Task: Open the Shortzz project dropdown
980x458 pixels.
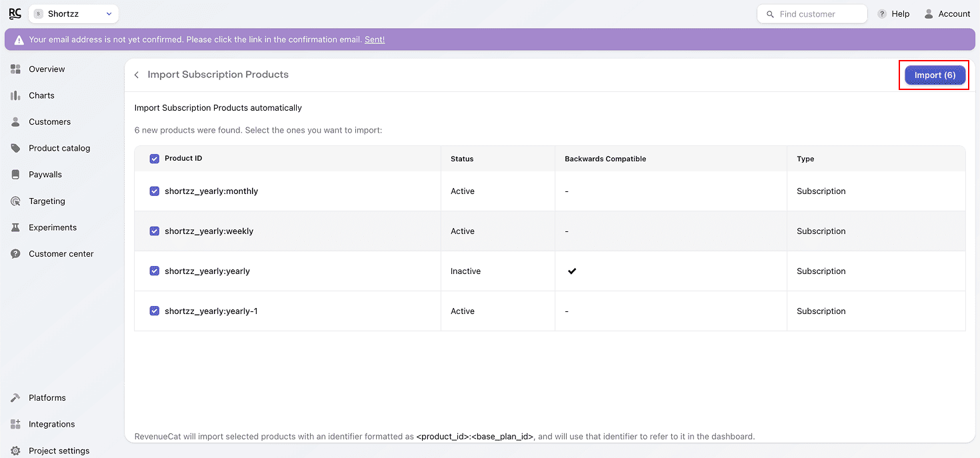Action: click(73, 14)
